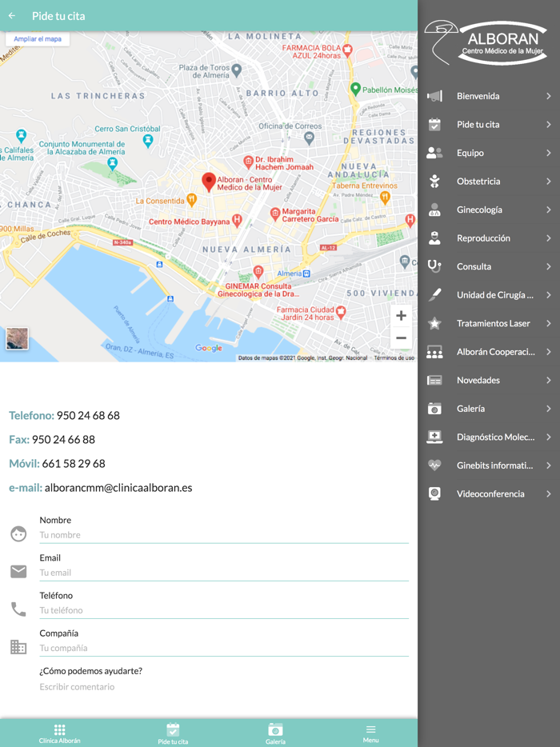The width and height of the screenshot is (560, 747).
Task: Expand the Pide tu cita chevron
Action: pos(549,124)
